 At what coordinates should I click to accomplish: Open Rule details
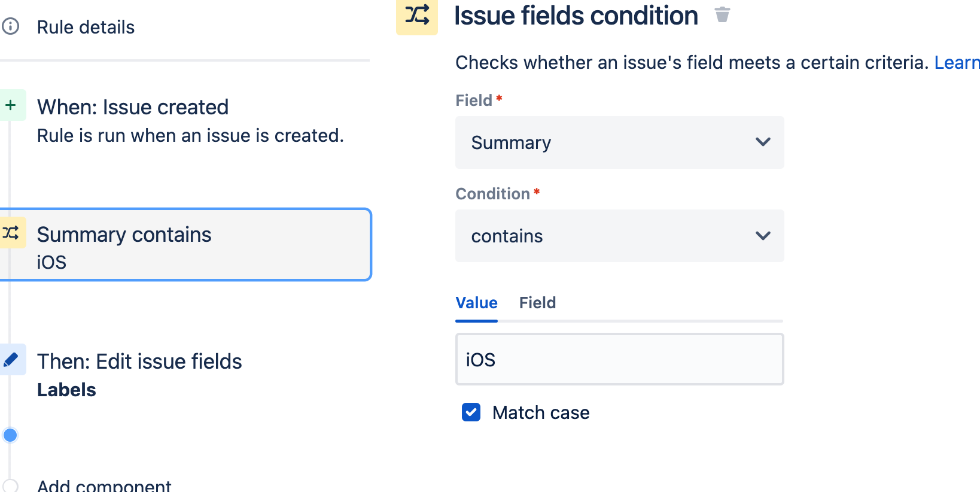click(x=86, y=26)
